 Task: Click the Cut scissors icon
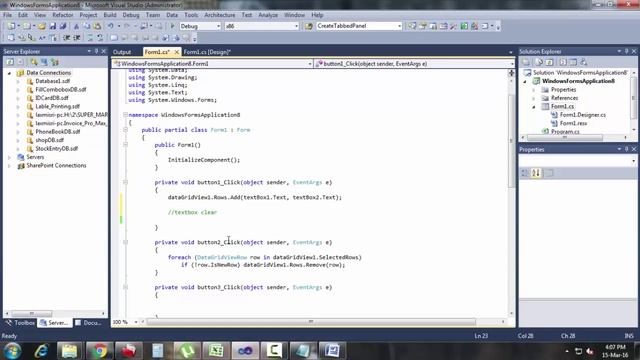76,26
